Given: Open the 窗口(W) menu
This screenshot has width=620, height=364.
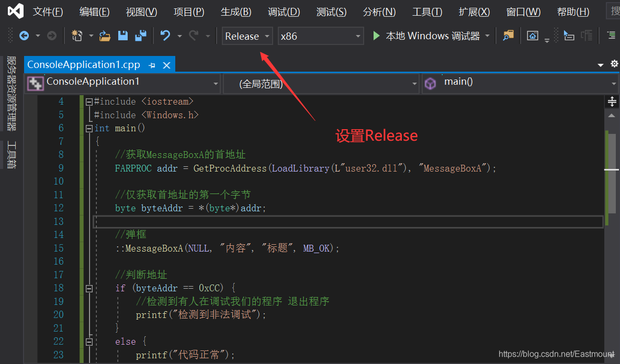Looking at the screenshot, I should (x=523, y=12).
